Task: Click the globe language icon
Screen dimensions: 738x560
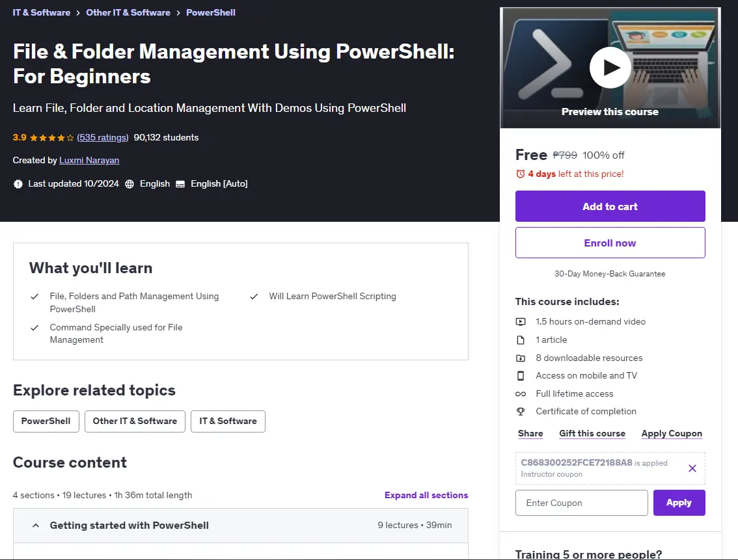Action: click(x=130, y=184)
